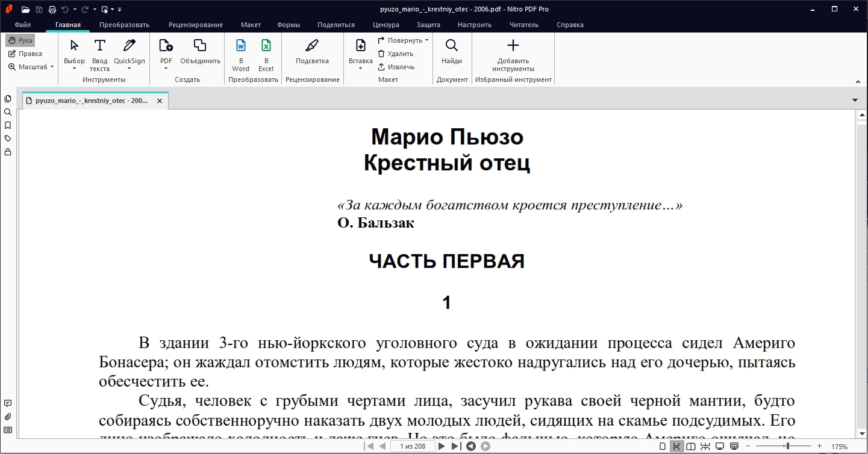Open the Защита tab

(428, 25)
